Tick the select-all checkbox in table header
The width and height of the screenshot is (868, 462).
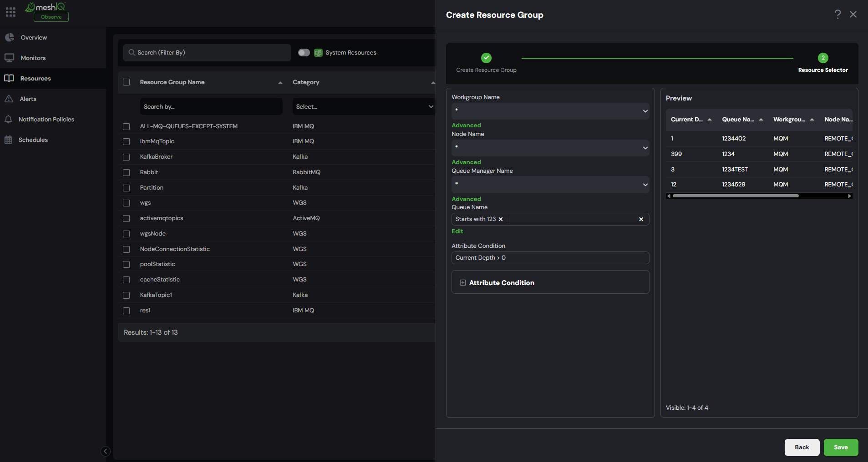pos(127,82)
